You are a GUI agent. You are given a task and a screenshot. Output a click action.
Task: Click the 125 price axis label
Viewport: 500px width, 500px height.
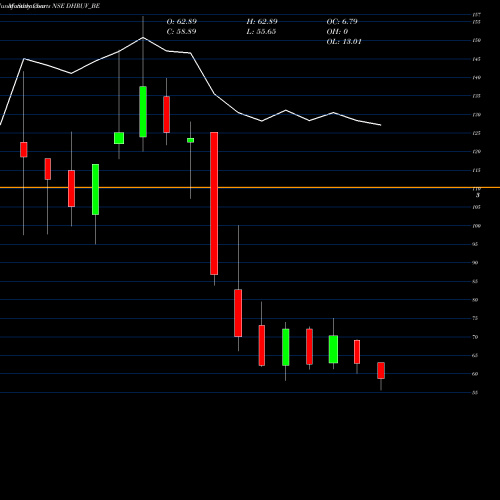click(x=477, y=133)
